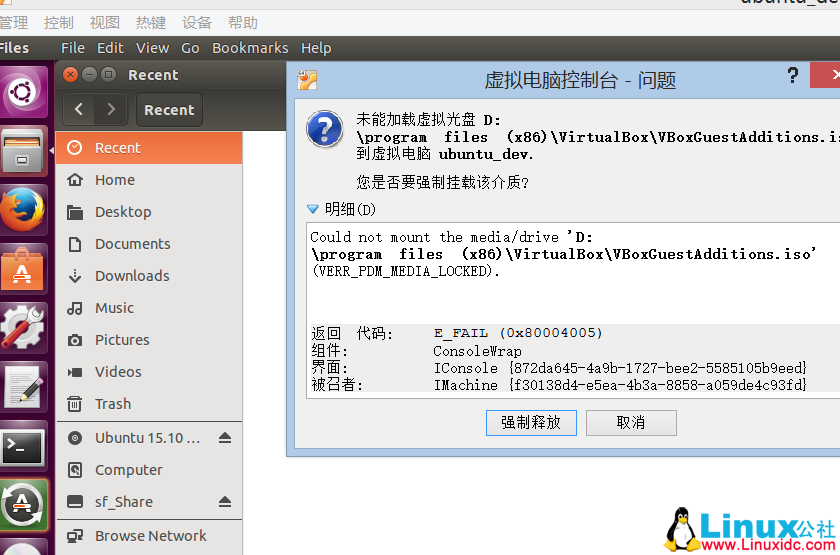840x555 pixels.
Task: Open Terminal from the launcher
Action: (23, 446)
